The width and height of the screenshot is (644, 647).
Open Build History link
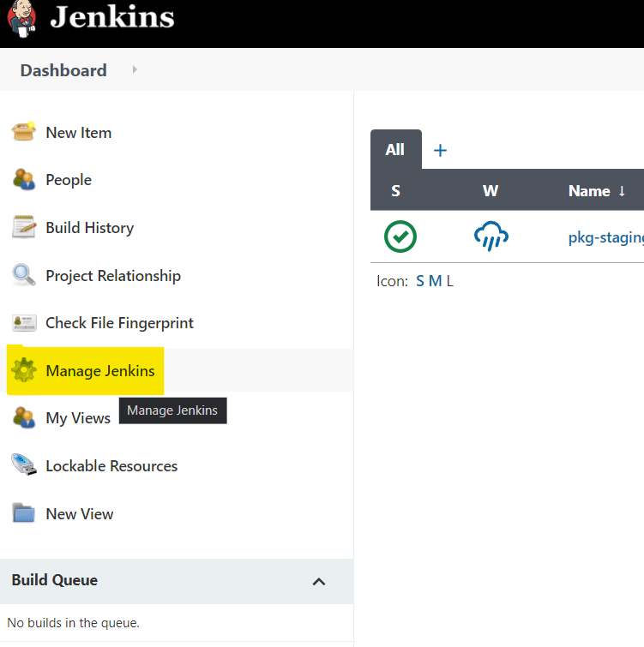pyautogui.click(x=89, y=228)
